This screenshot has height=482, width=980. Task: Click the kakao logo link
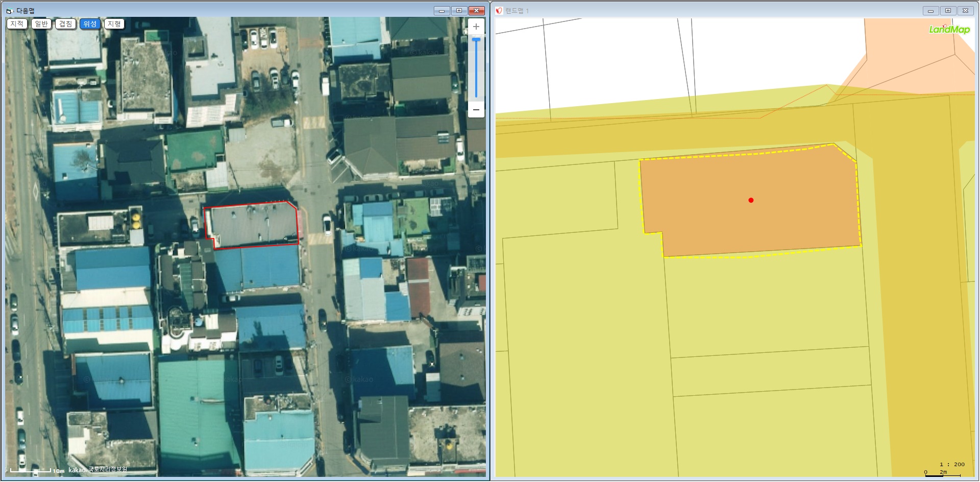click(77, 470)
